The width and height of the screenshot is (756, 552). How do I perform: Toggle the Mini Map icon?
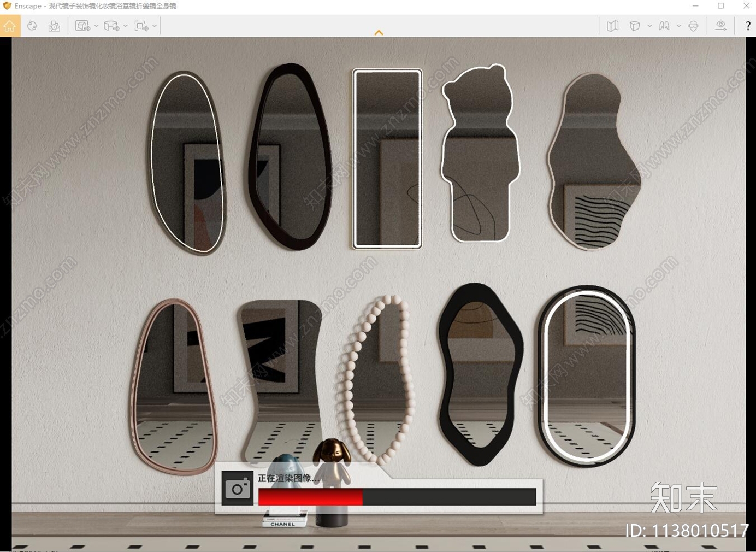(x=613, y=26)
